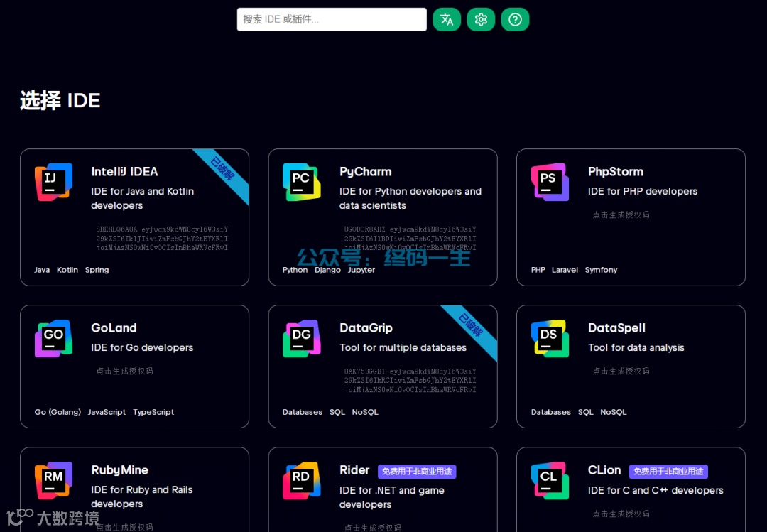Click the JavaScript tag on GoLand card
Image resolution: width=767 pixels, height=532 pixels.
[107, 412]
